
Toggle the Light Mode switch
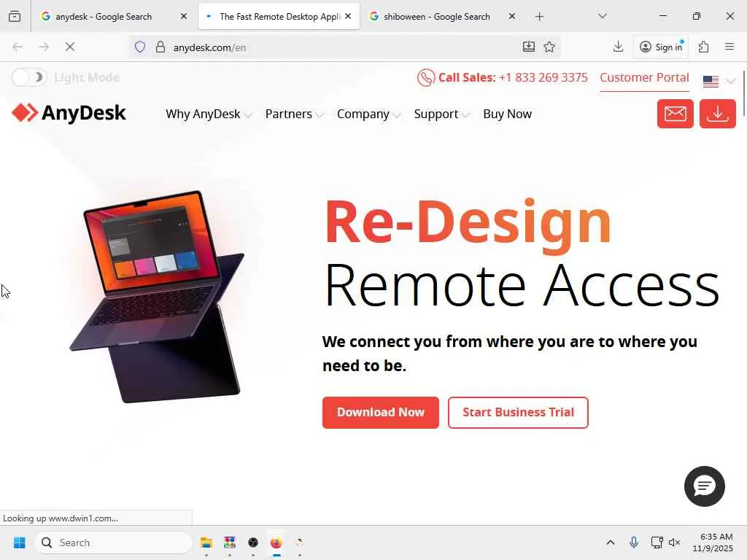coord(28,77)
